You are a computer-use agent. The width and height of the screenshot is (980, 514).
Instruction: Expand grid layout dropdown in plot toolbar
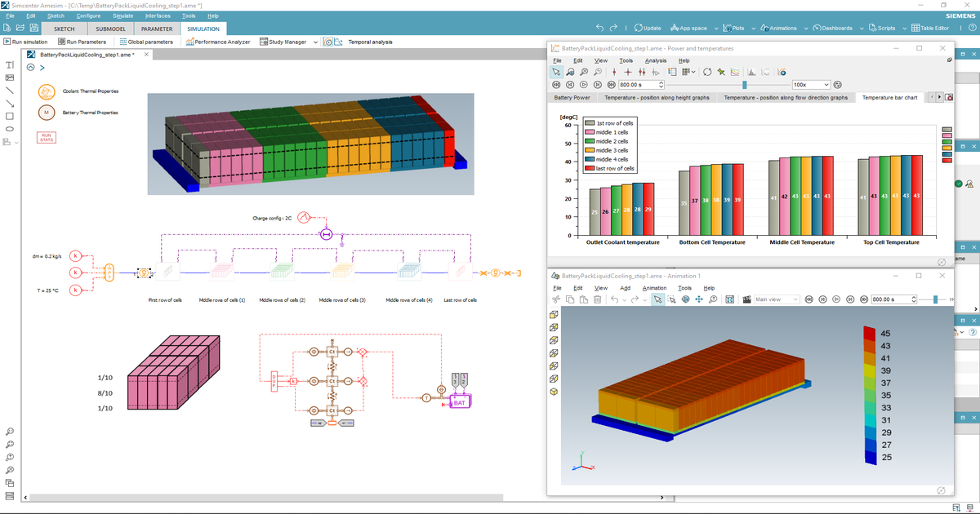[x=693, y=72]
